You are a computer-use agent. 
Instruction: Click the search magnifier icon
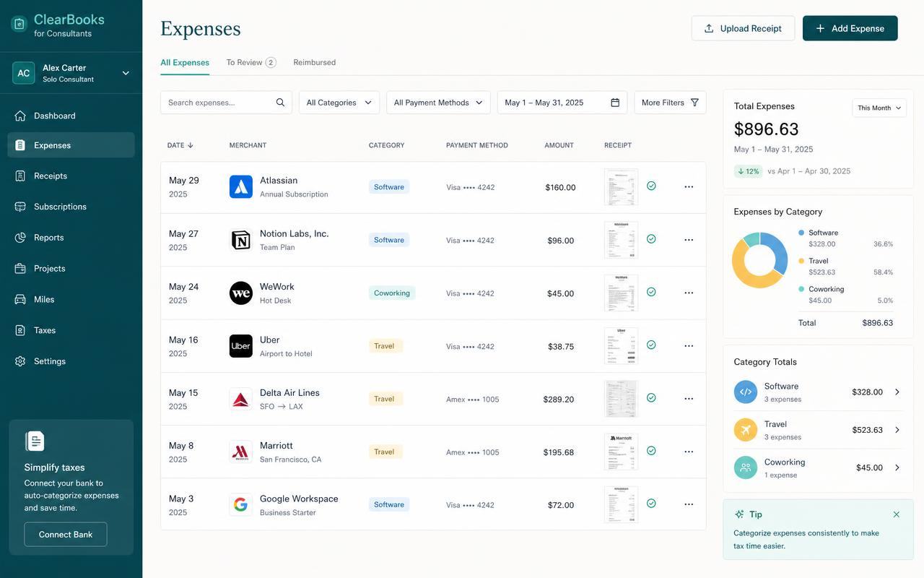[280, 103]
